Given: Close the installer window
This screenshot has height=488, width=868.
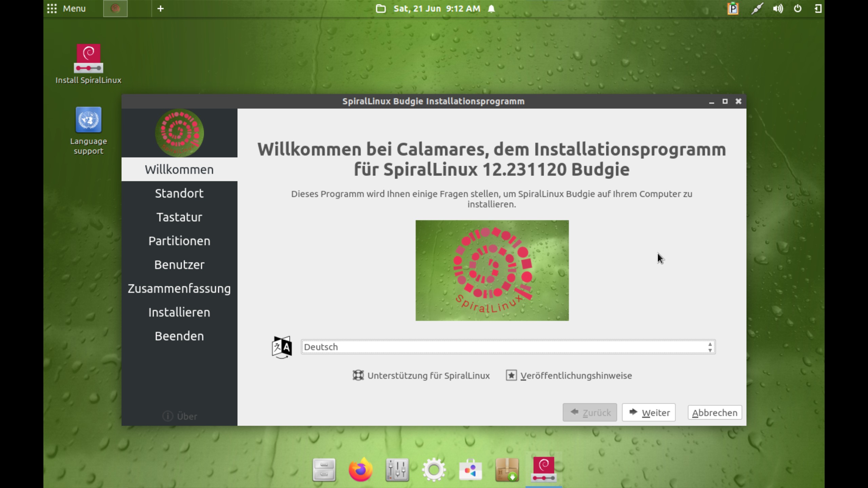Looking at the screenshot, I should point(738,101).
